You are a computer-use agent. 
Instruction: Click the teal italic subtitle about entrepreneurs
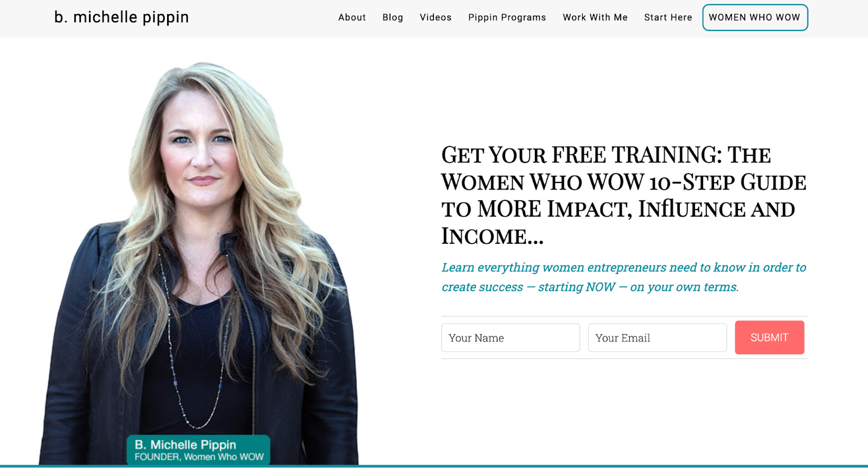pyautogui.click(x=624, y=277)
